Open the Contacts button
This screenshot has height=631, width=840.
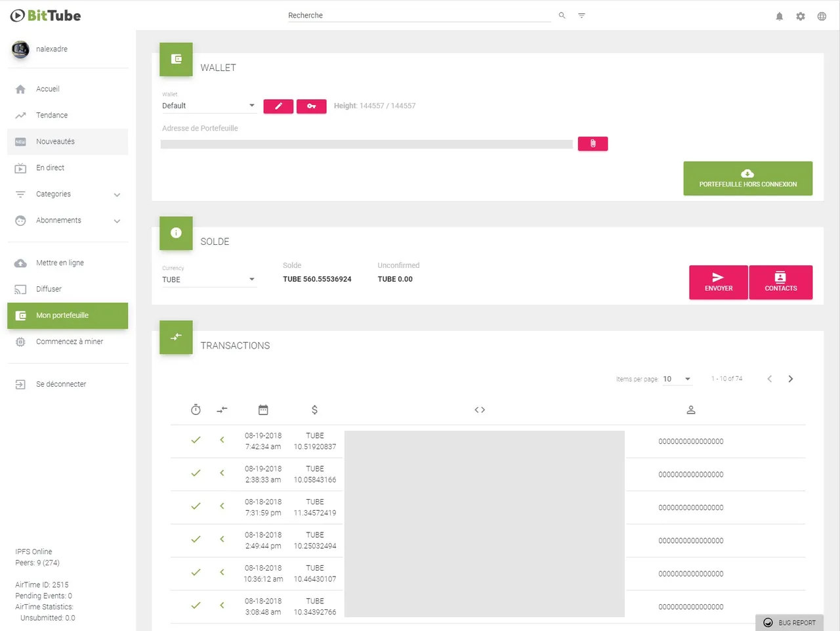(780, 282)
